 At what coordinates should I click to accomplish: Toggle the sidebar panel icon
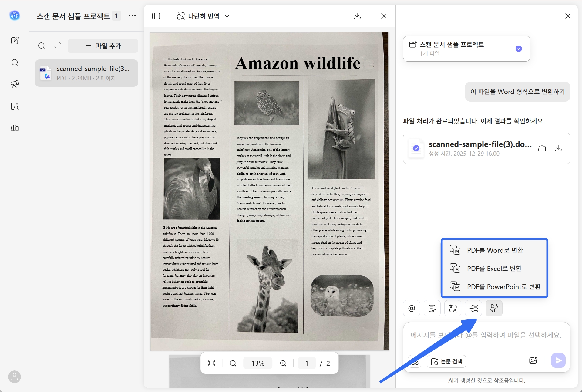pos(156,16)
